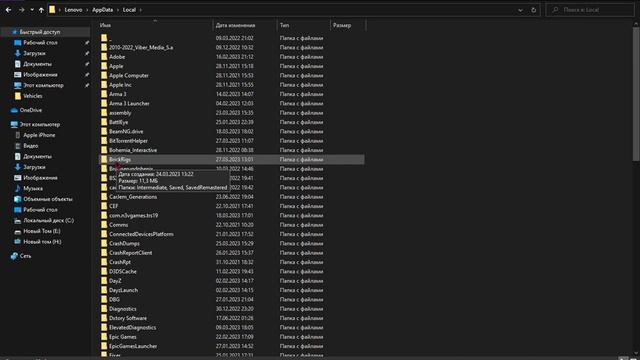Click AppData in the address breadcrumb

pos(102,10)
